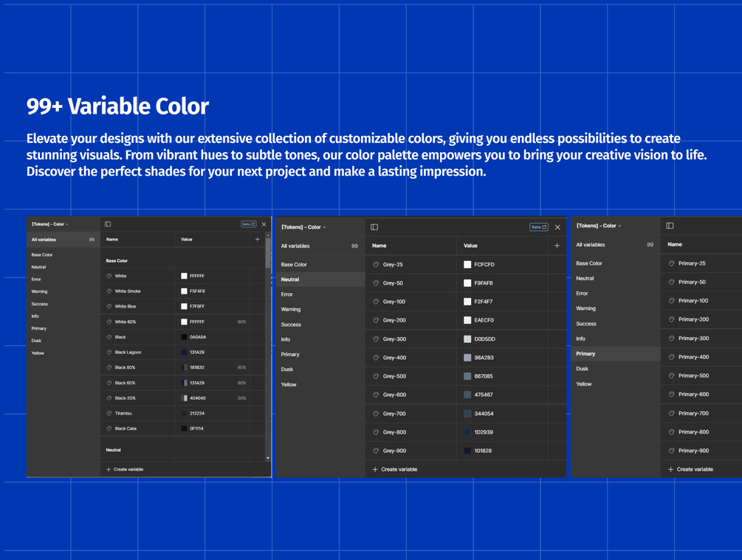Click the scrollbar down arrow in White Smoke panel
Screen dimensions: 742x560
point(268,458)
